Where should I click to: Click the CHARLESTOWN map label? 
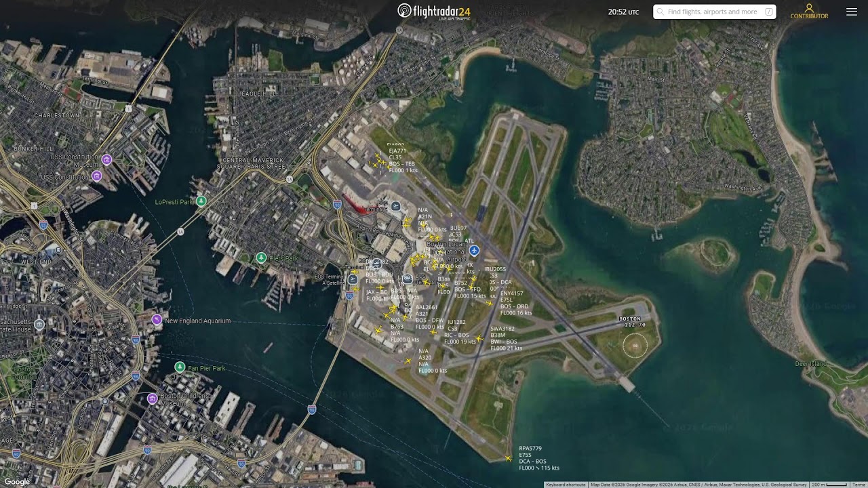(x=57, y=115)
